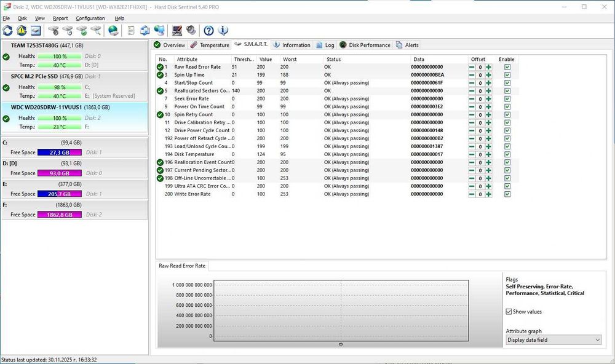Toggle the Show values checkbox
The image size is (615, 364).
click(509, 312)
